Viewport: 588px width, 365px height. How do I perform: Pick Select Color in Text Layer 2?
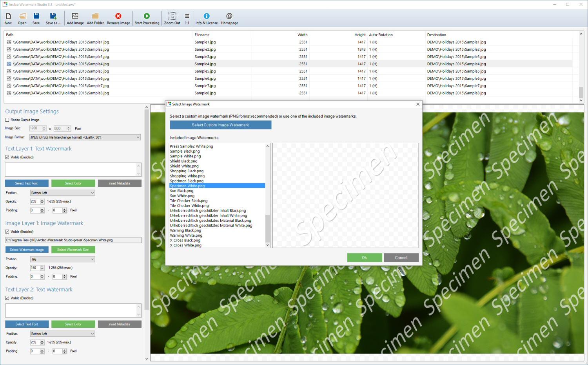click(73, 324)
